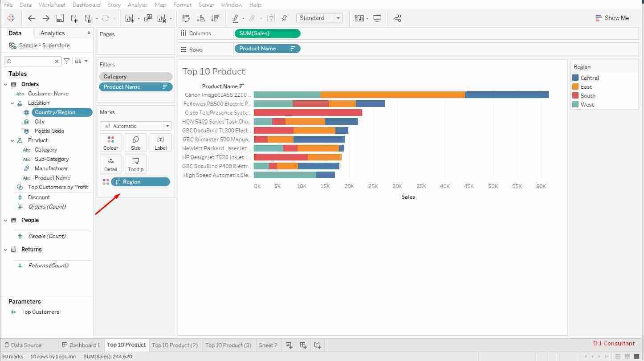Click the Swap Rows and Columns icon
Screen dimensions: 644x361
coord(186,18)
